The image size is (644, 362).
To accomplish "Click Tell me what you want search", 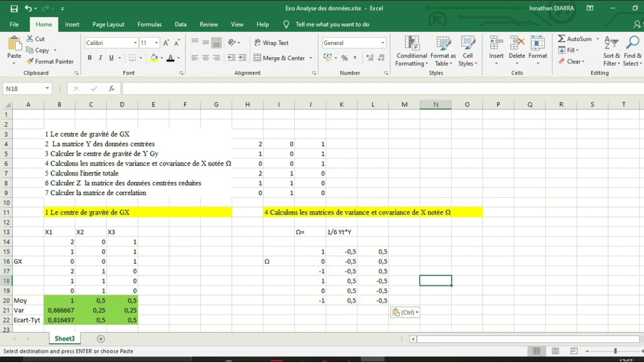I will click(332, 24).
